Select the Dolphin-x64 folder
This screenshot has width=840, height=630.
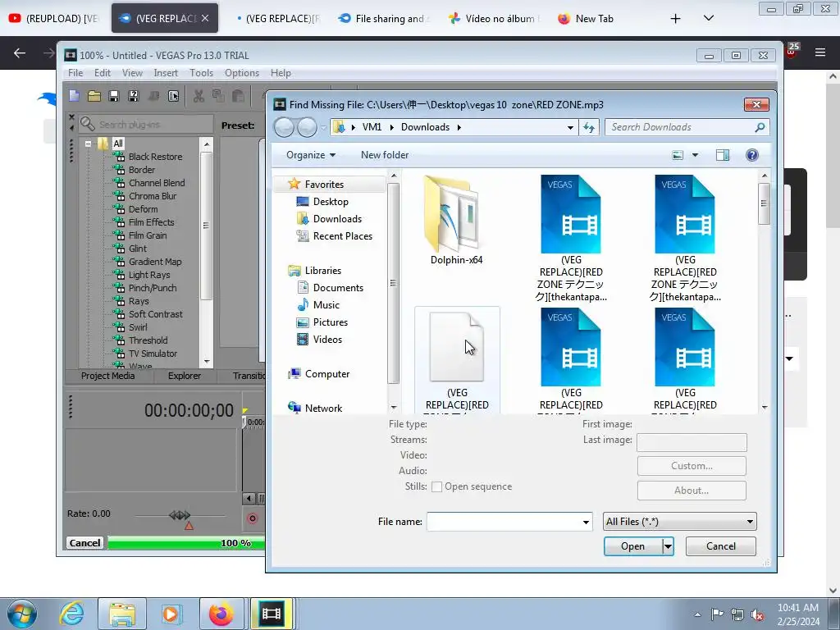(x=456, y=221)
